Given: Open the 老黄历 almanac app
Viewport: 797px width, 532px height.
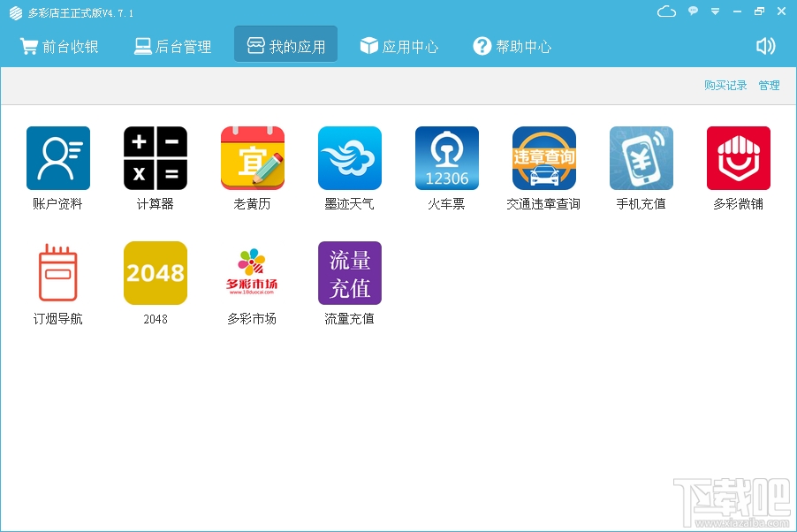Looking at the screenshot, I should (x=252, y=158).
